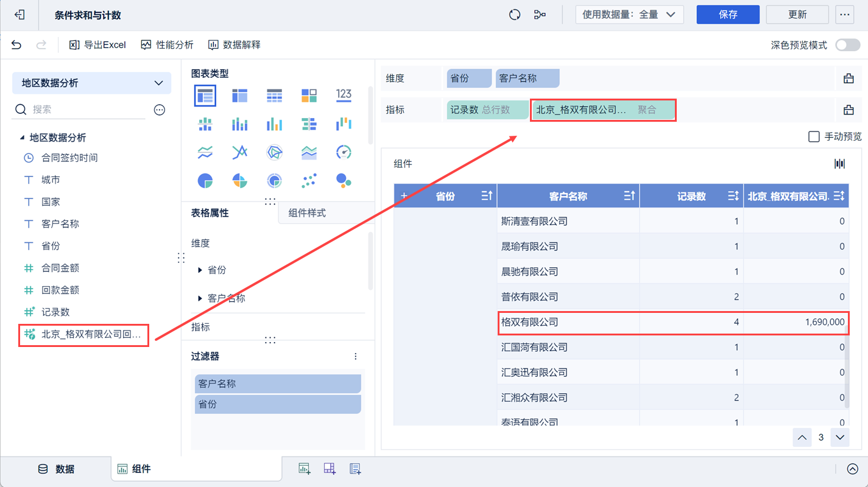The width and height of the screenshot is (868, 487).
Task: Open 性能分析 performance analysis
Action: coord(167,44)
